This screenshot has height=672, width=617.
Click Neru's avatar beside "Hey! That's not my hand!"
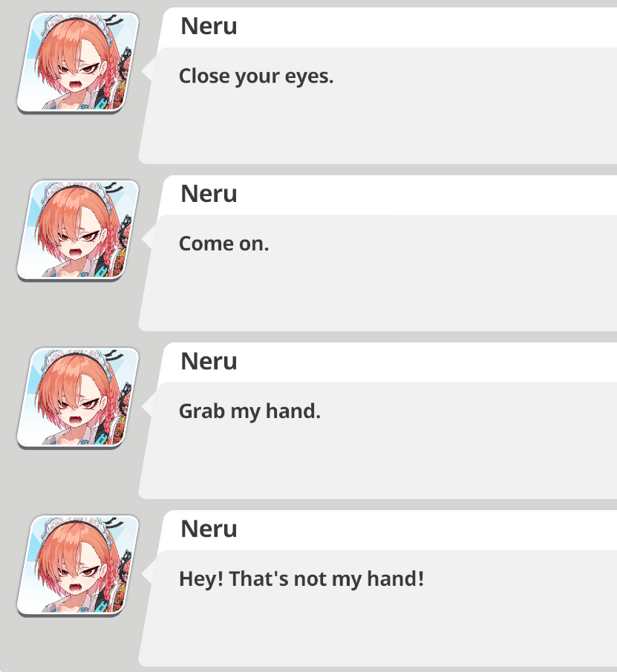click(78, 565)
